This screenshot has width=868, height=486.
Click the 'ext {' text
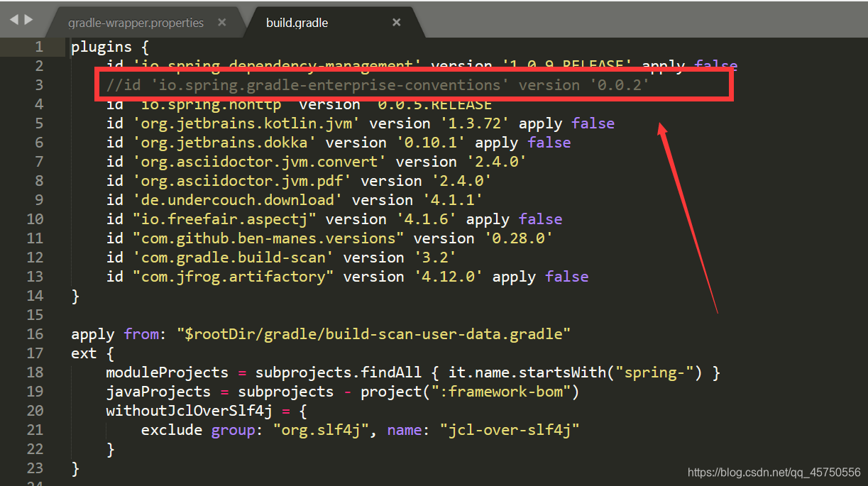click(92, 353)
